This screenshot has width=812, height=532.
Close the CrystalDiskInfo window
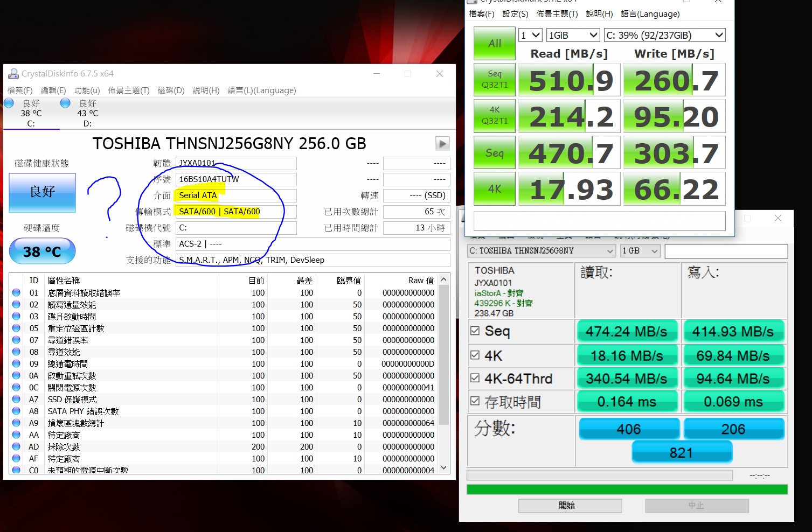coord(440,74)
